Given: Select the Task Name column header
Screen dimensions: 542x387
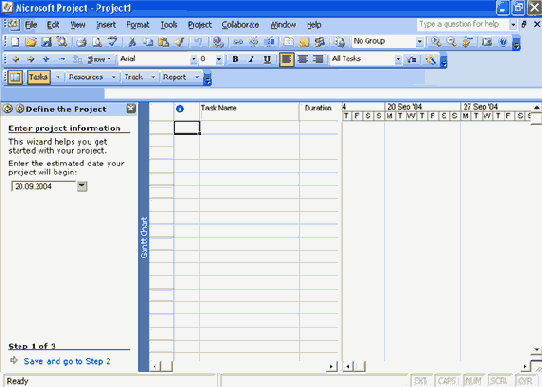Looking at the screenshot, I should pyautogui.click(x=249, y=111).
